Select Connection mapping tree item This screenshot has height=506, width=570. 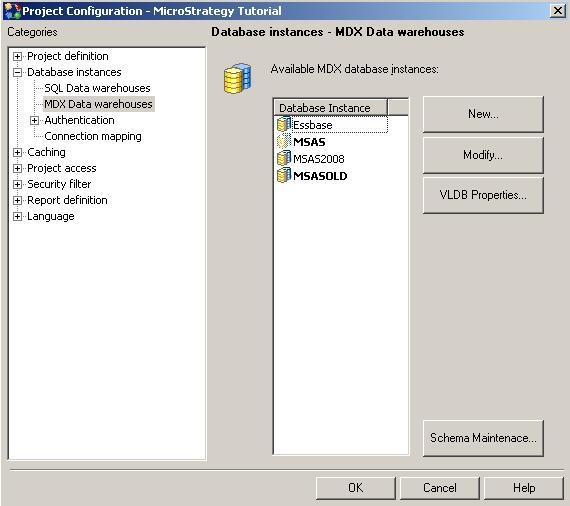(x=93, y=136)
